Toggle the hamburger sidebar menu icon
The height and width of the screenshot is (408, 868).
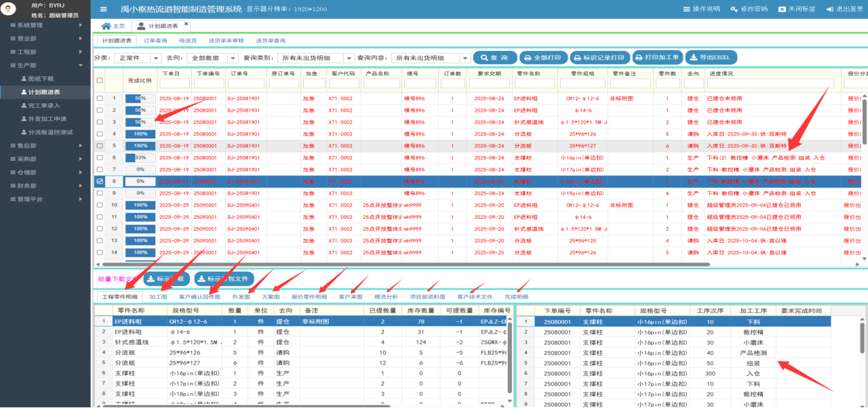(103, 9)
